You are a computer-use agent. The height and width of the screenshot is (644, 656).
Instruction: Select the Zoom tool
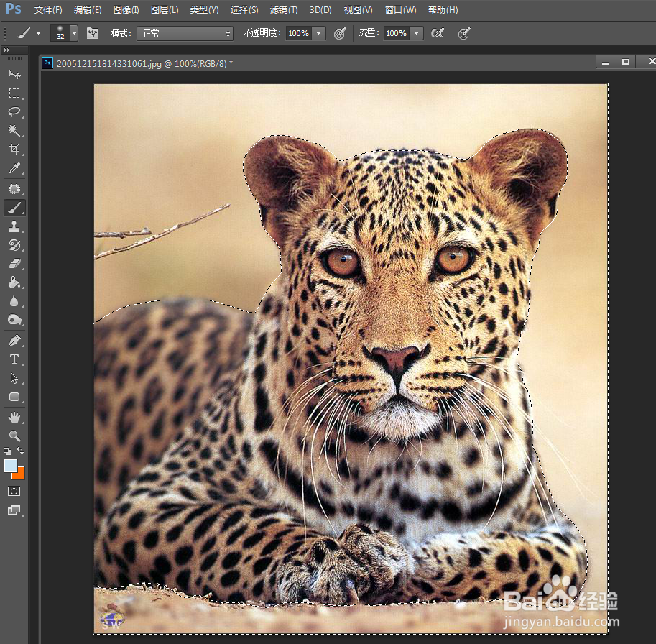click(x=14, y=436)
